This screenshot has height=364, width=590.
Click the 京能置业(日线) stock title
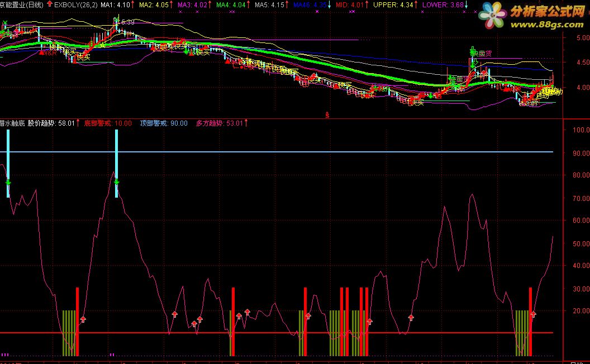point(21,5)
